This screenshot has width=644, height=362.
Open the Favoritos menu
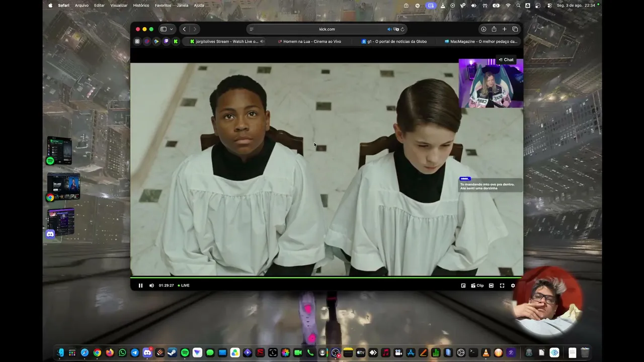pyautogui.click(x=163, y=6)
